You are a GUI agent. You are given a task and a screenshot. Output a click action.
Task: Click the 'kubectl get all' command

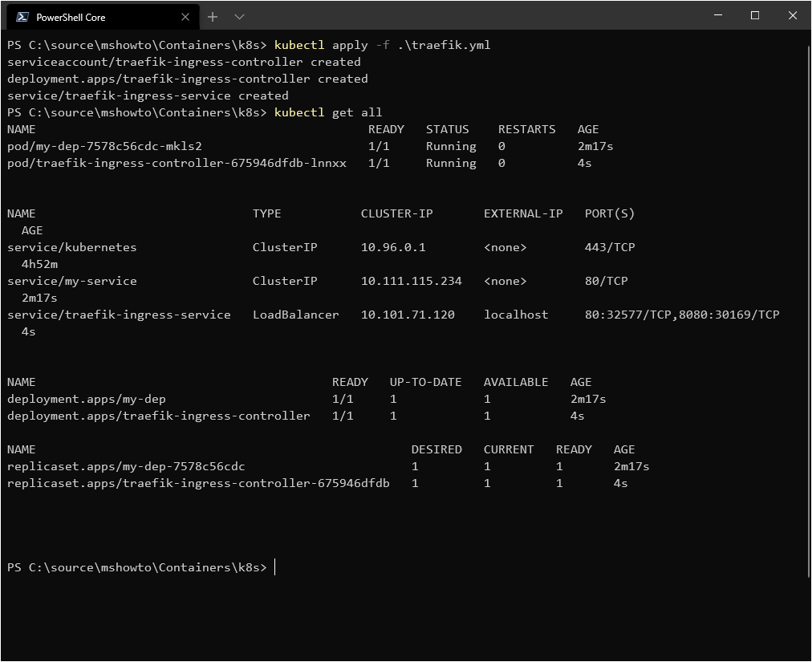coord(328,112)
